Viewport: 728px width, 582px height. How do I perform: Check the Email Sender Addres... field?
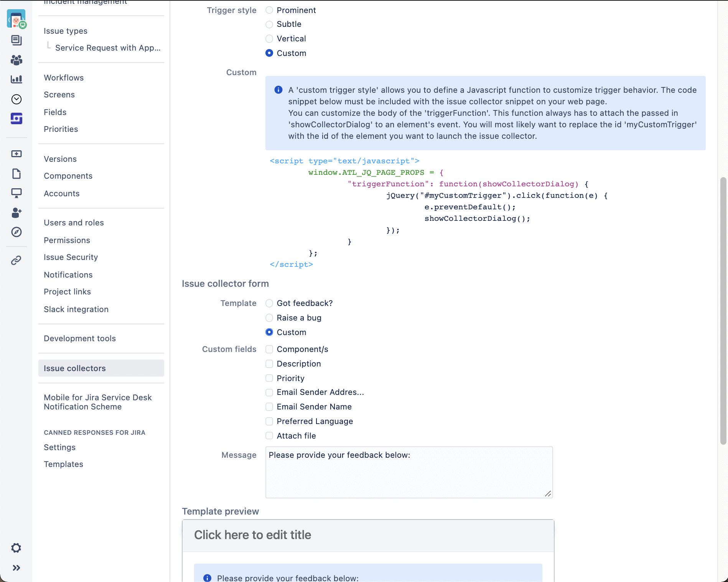click(x=269, y=392)
